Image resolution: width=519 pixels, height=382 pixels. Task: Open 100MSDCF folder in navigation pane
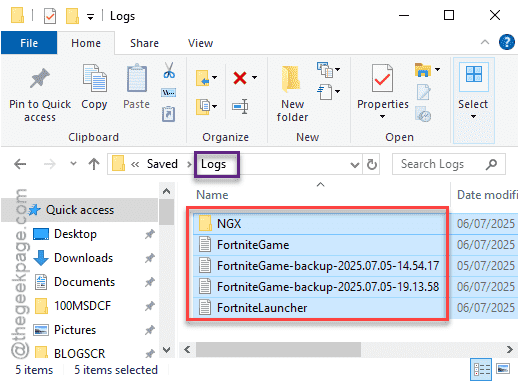pyautogui.click(x=82, y=306)
